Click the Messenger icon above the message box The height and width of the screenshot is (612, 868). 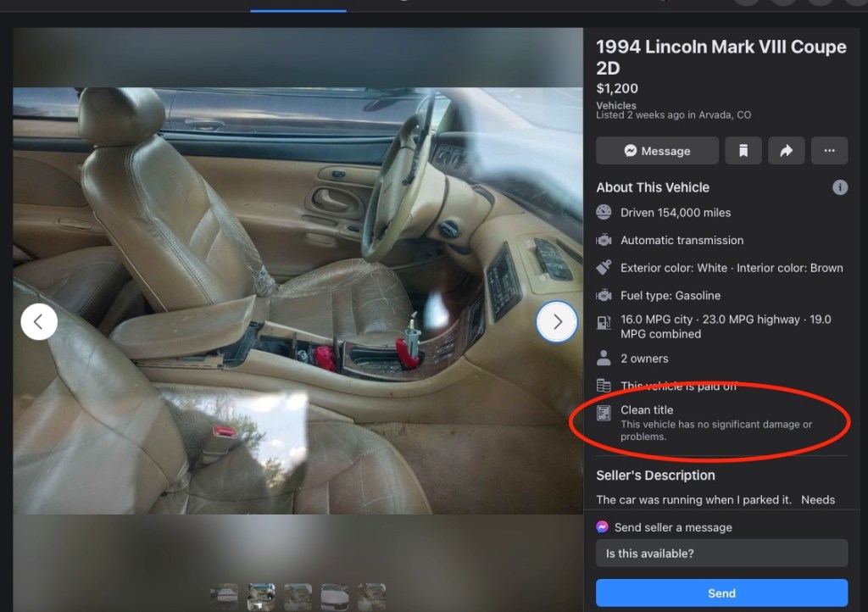603,526
